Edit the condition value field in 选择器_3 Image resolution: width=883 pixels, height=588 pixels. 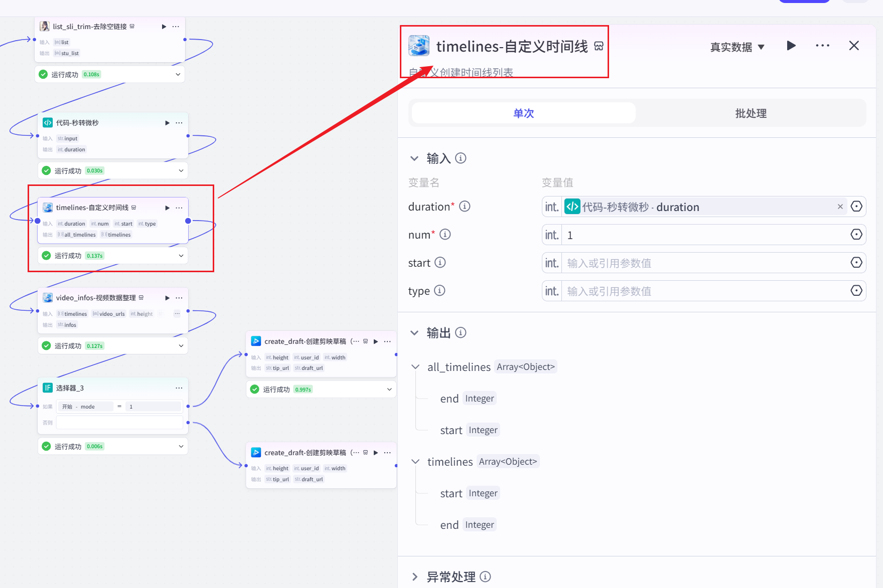pos(154,406)
